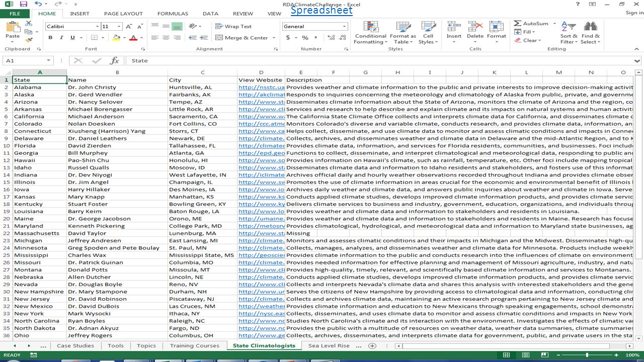
Task: Open the font name Calibri dropdown
Action: click(97, 26)
